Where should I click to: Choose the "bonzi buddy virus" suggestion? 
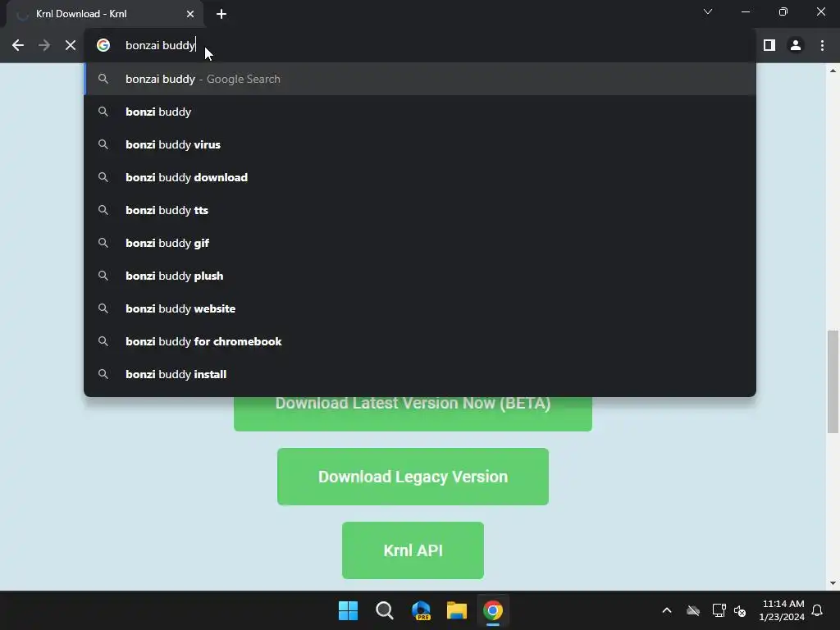click(420, 144)
